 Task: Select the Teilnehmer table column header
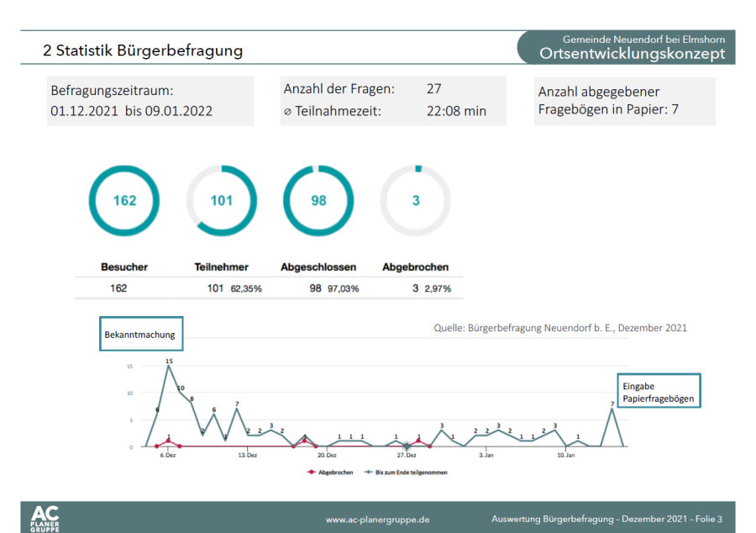click(221, 267)
